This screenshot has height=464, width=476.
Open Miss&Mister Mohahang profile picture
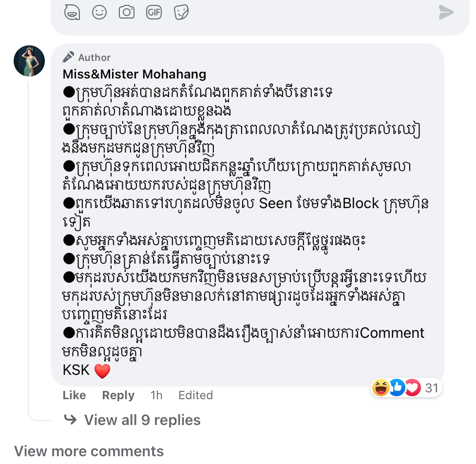29,61
